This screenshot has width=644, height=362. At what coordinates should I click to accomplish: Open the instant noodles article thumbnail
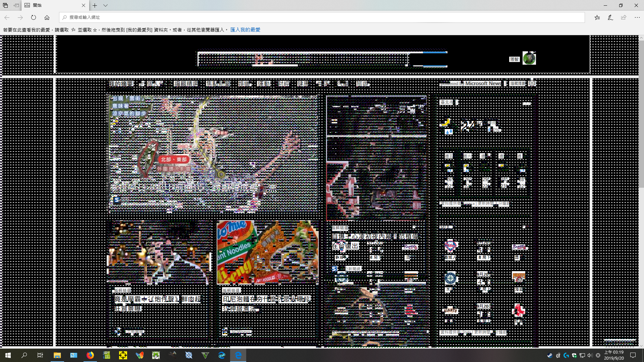click(x=268, y=252)
